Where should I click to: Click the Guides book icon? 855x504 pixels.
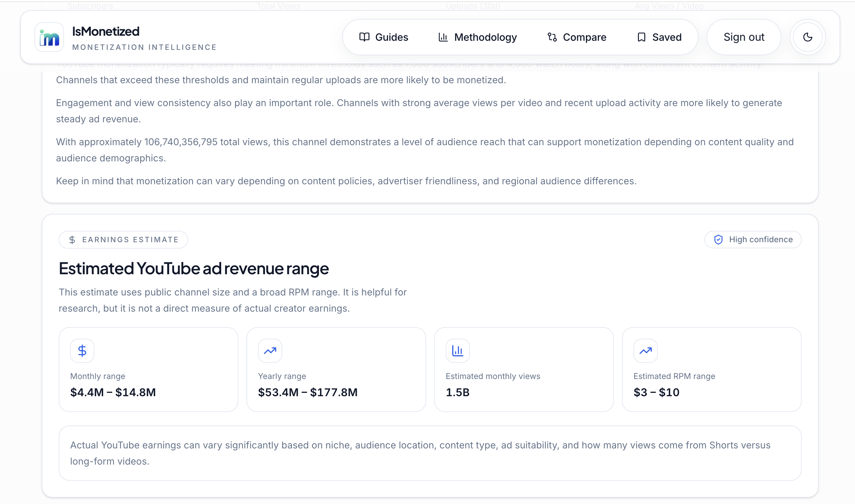pos(364,37)
